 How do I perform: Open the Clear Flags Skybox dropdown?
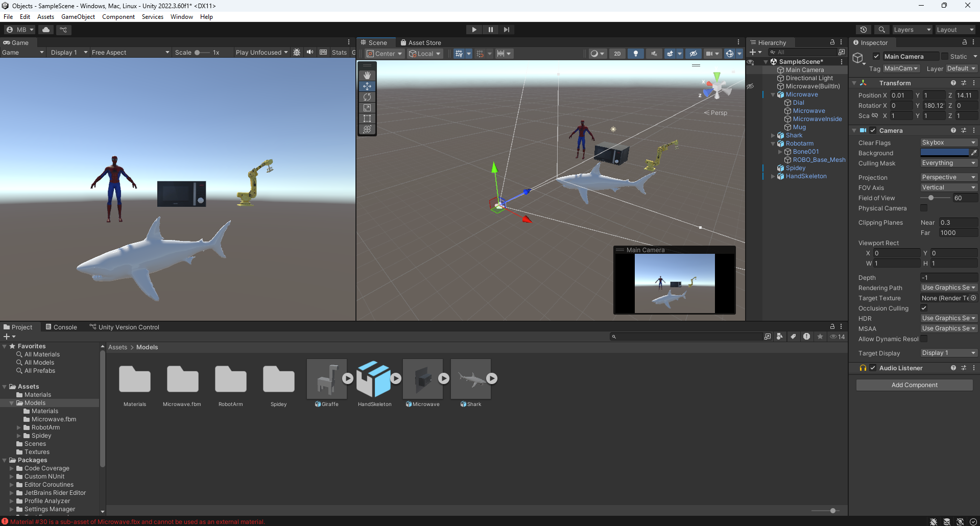click(x=948, y=142)
